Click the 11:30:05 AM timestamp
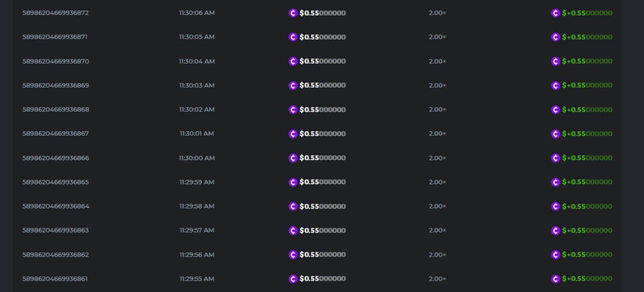Image resolution: width=644 pixels, height=292 pixels. pyautogui.click(x=196, y=37)
